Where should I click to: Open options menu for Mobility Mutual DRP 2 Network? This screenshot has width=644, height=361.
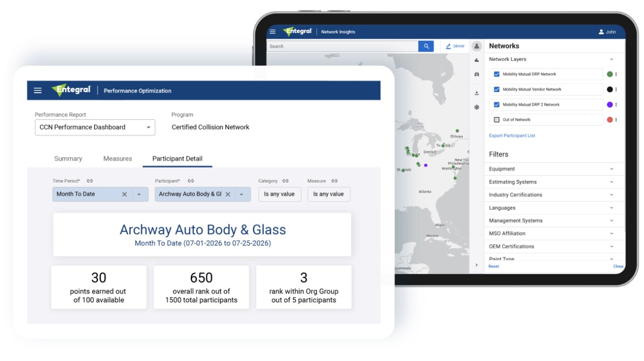616,105
